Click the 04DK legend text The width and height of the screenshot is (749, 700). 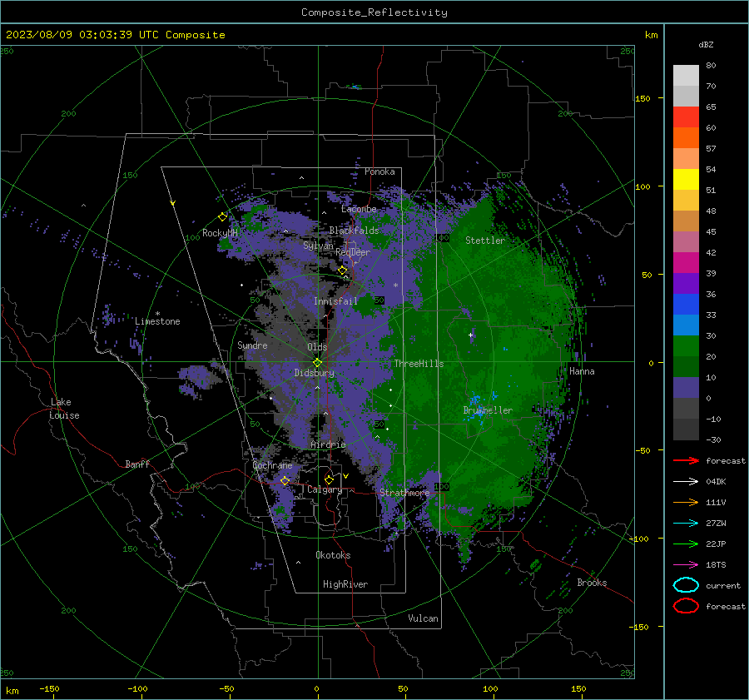[716, 482]
